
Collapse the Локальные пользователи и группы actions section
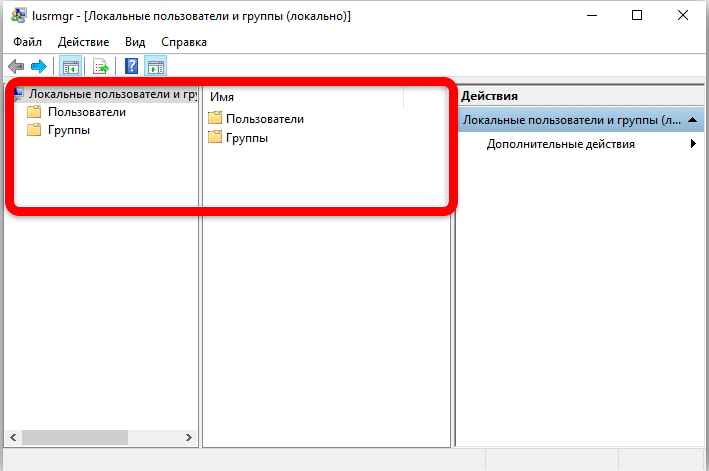692,120
